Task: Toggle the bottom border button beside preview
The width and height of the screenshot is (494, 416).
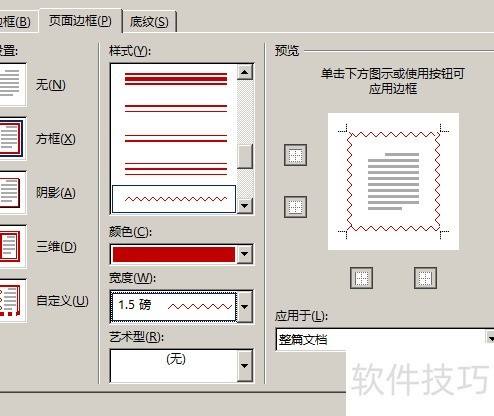Action: click(295, 207)
